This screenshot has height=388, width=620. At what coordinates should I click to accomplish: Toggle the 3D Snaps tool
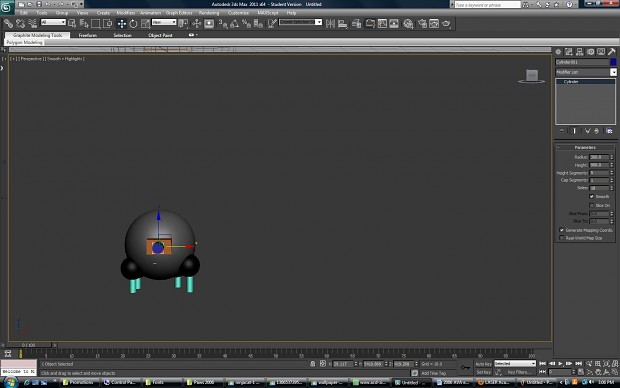coord(223,24)
